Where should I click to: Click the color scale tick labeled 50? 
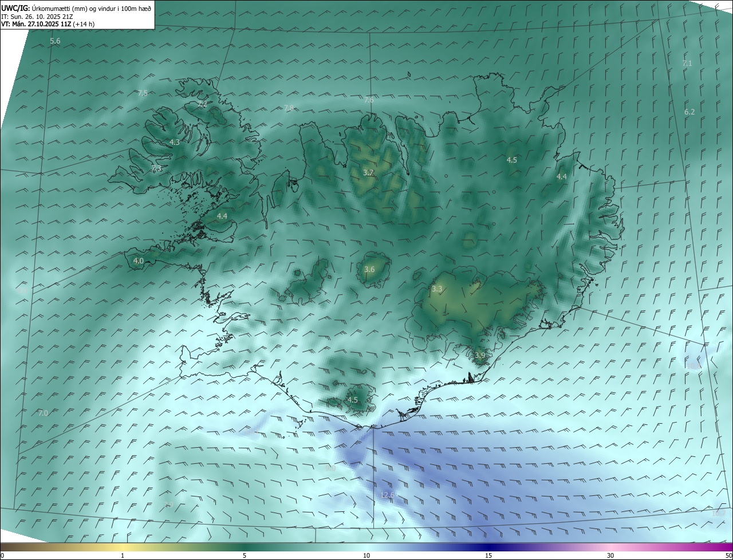pyautogui.click(x=728, y=555)
